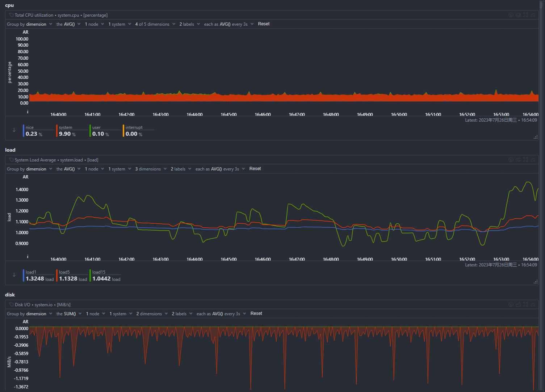The height and width of the screenshot is (392, 545).
Task: Expand the CPU chart to fullscreen
Action: pyautogui.click(x=525, y=15)
